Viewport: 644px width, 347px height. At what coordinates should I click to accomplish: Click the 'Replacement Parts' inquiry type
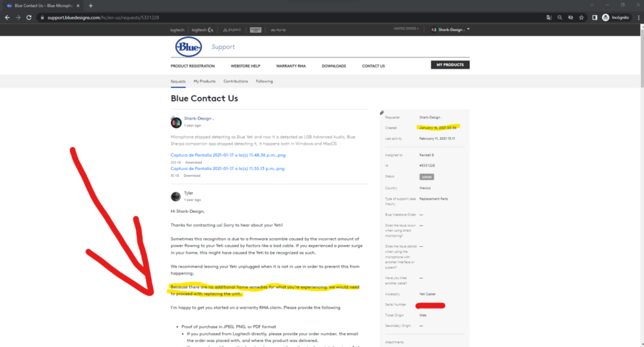[433, 198]
